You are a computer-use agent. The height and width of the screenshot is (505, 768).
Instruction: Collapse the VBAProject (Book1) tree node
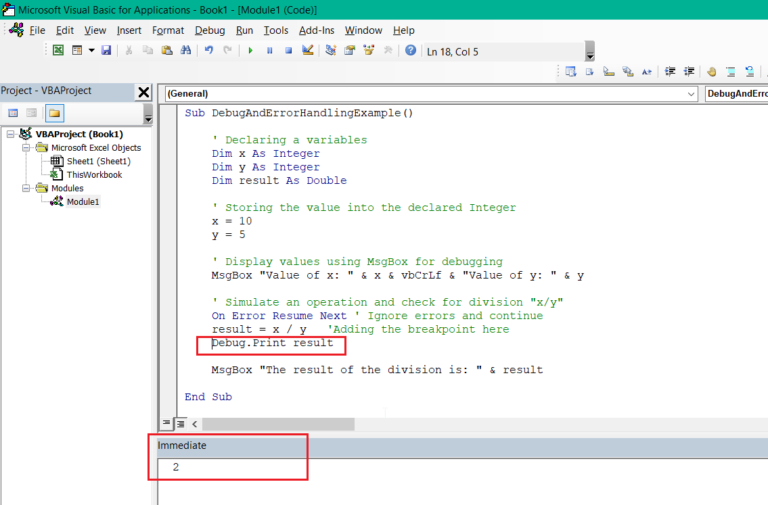click(11, 134)
